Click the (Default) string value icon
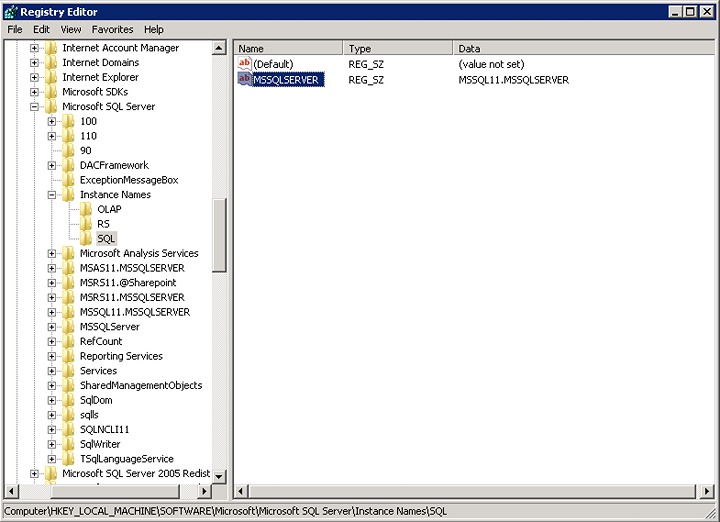The width and height of the screenshot is (720, 522). (x=245, y=64)
